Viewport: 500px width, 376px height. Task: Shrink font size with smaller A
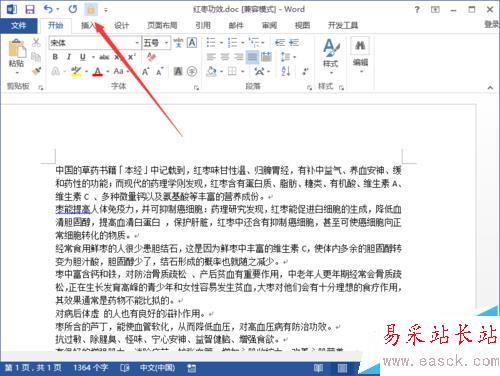point(160,71)
